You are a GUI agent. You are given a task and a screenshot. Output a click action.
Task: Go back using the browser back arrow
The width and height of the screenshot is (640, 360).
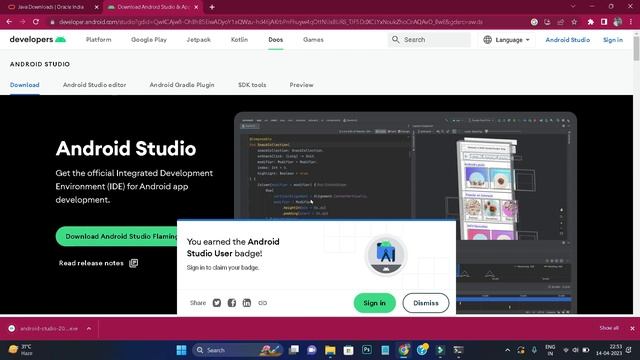click(9, 22)
